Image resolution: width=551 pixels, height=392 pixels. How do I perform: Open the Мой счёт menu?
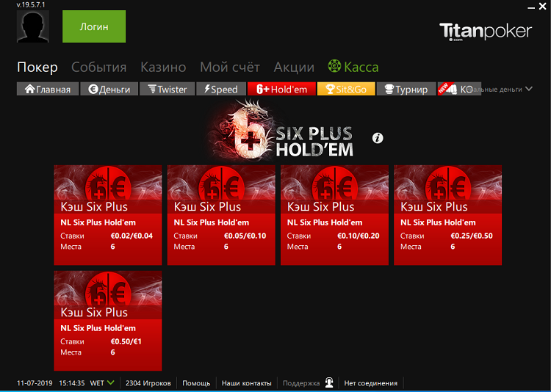tap(229, 68)
